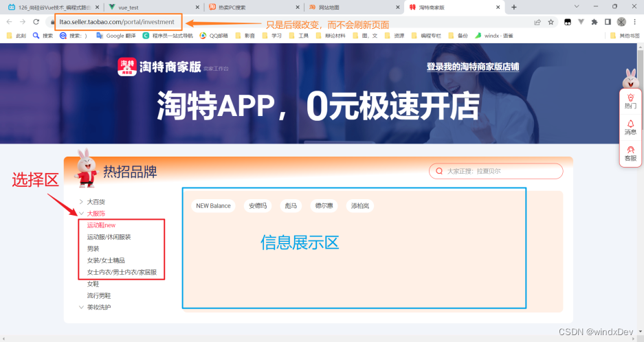
Task: Go forward with the browser forward arrow
Action: [23, 22]
